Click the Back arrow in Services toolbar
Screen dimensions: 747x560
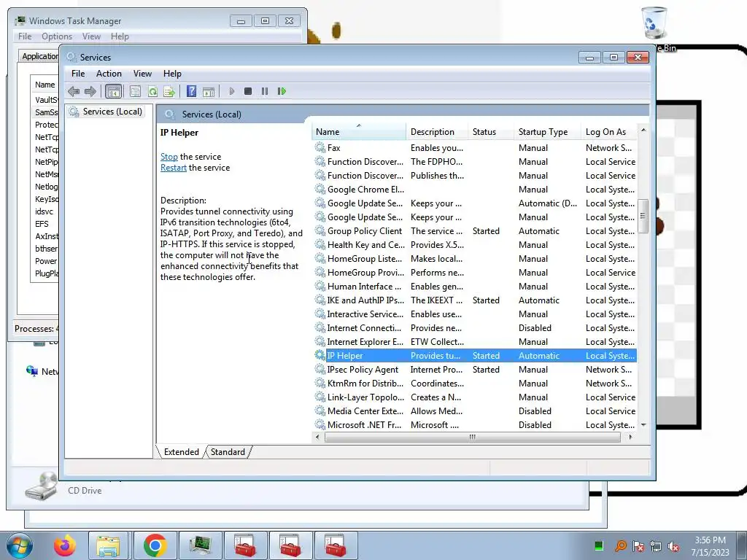click(x=74, y=91)
